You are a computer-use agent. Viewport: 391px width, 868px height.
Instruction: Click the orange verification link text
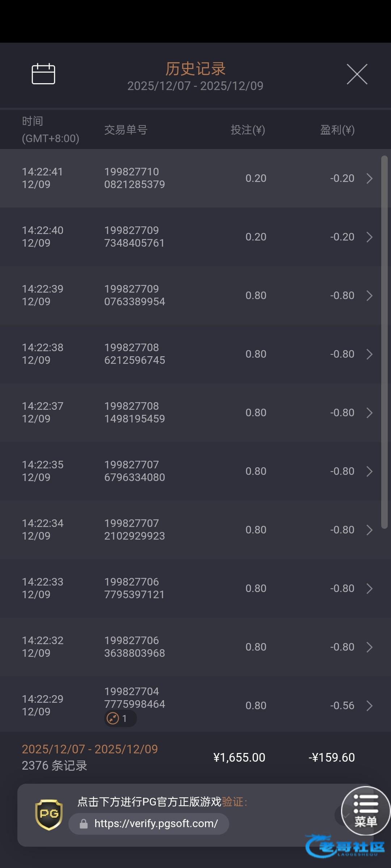tap(232, 802)
